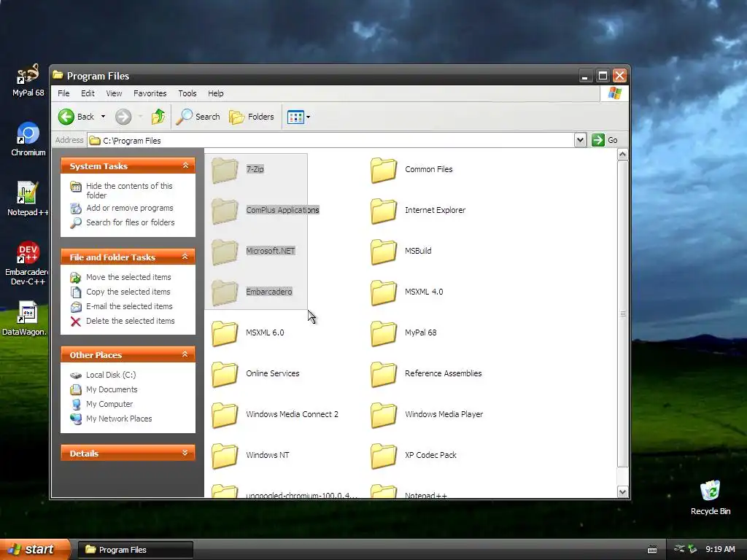747x560 pixels.
Task: Expand the Details panel
Action: click(x=185, y=453)
